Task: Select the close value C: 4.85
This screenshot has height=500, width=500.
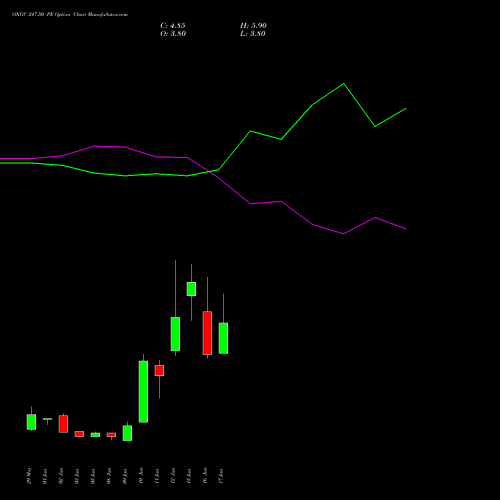Action: [x=173, y=26]
